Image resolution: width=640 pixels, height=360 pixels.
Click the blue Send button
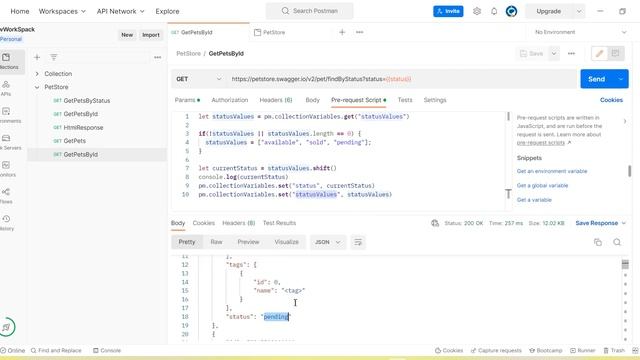(597, 79)
